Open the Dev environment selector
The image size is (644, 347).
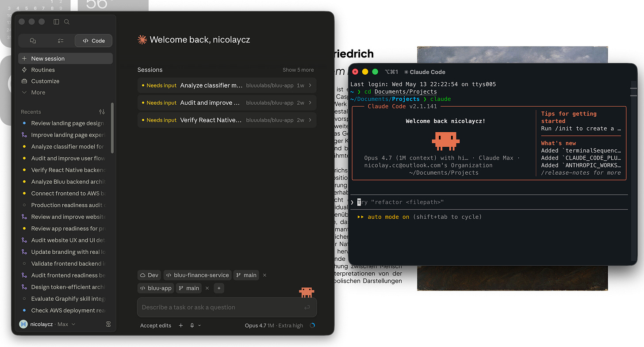click(149, 275)
